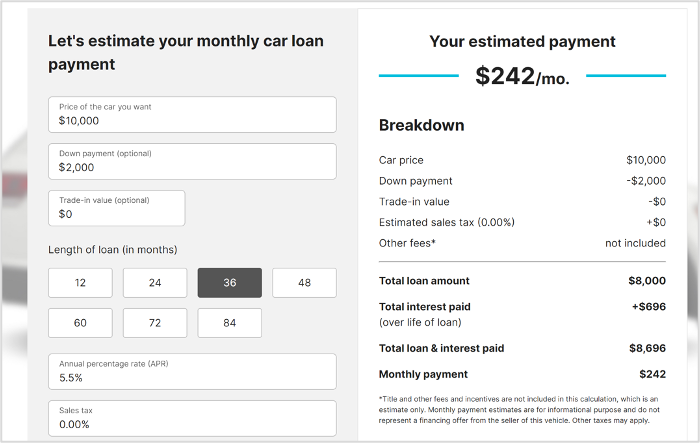
Task: Select the 12 month loan length
Action: (x=80, y=283)
